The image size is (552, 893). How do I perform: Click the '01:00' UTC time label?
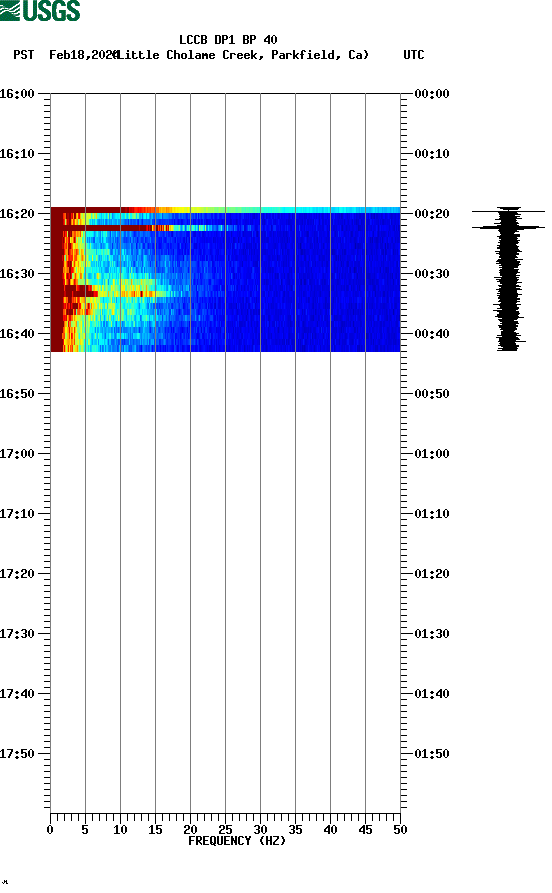pyautogui.click(x=432, y=454)
